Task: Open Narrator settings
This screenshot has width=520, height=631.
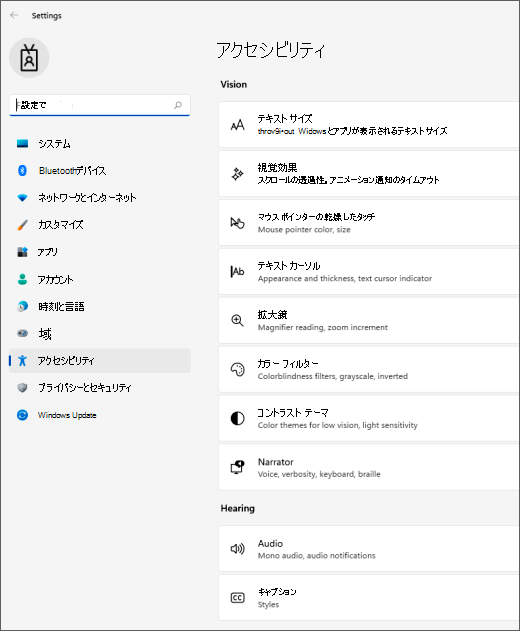Action: coord(368,467)
